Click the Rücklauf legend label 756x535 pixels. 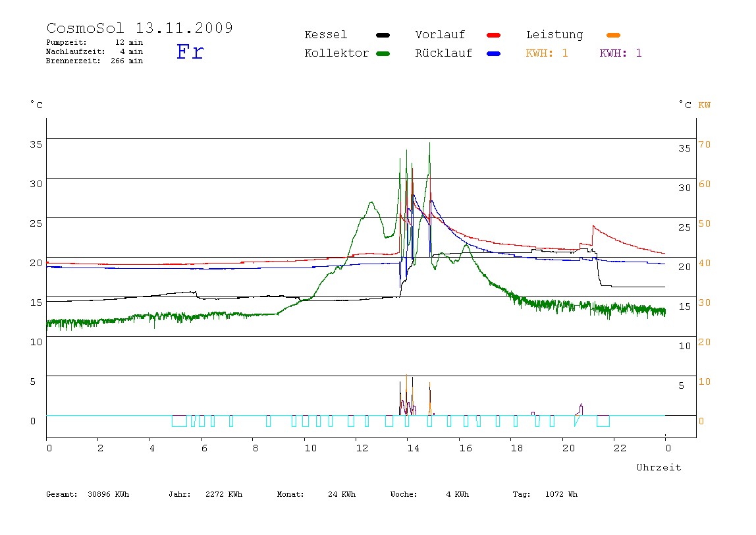click(444, 53)
